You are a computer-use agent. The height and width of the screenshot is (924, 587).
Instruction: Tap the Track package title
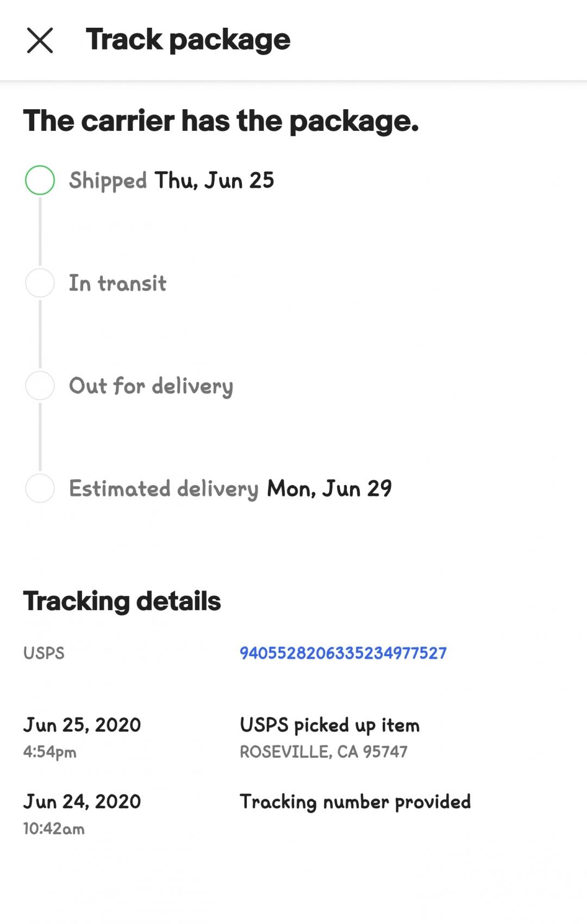pyautogui.click(x=188, y=40)
